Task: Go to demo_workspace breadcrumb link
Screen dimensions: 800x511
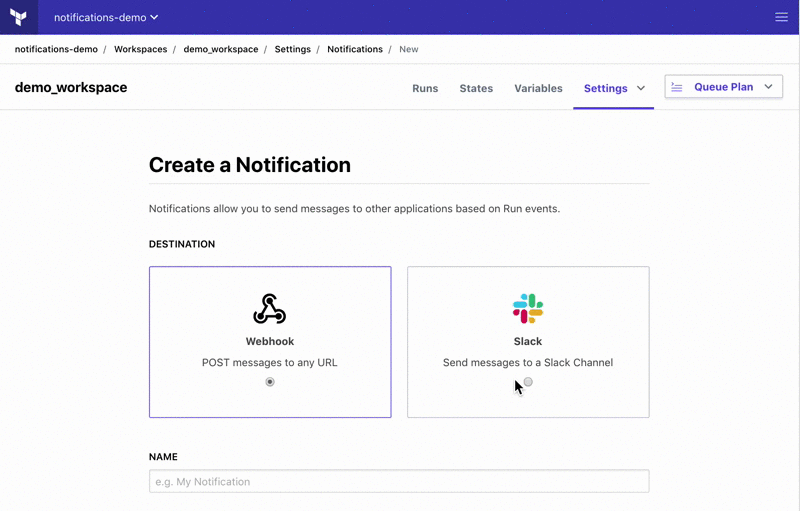Action: [x=221, y=49]
